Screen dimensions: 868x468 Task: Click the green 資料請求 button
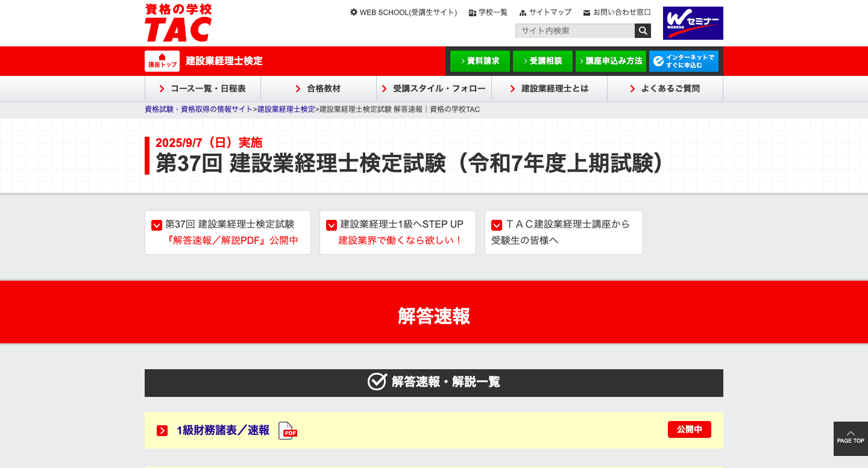click(x=480, y=61)
